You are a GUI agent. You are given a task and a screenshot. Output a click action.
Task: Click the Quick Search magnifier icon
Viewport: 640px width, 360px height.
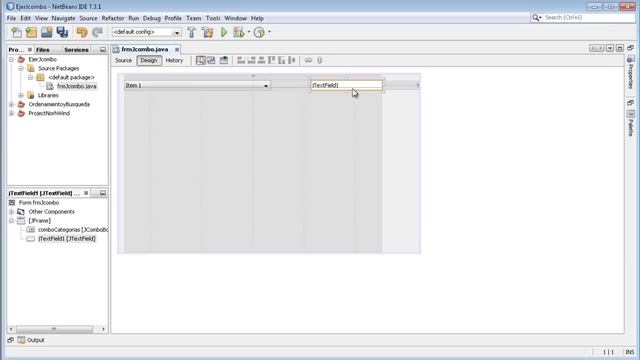tap(536, 18)
